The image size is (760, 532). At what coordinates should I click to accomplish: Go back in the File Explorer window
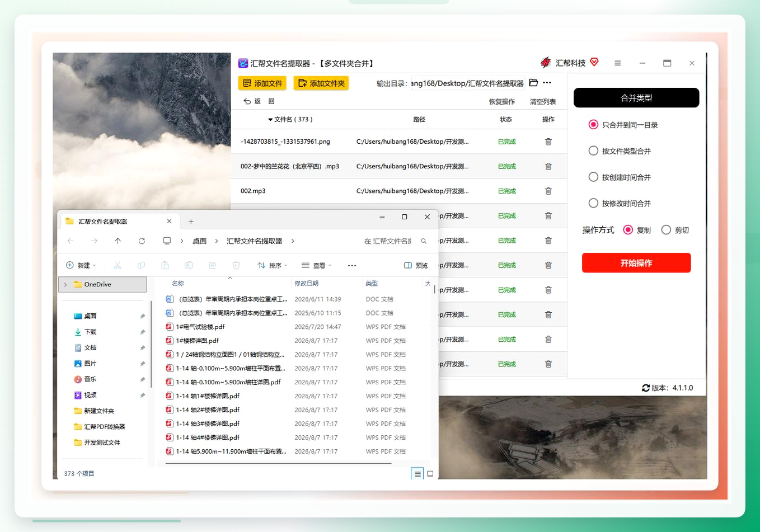tap(71, 241)
